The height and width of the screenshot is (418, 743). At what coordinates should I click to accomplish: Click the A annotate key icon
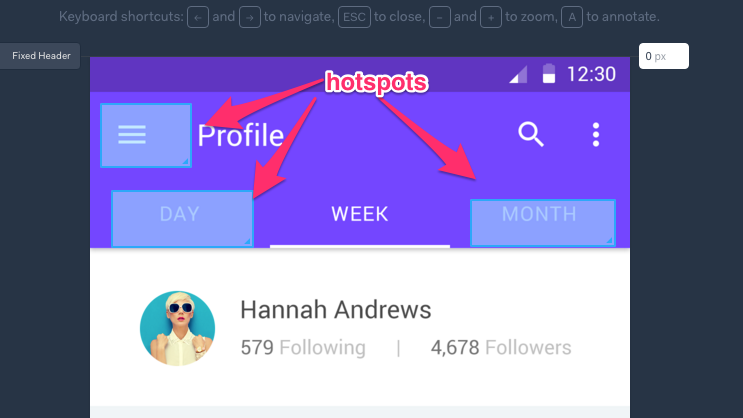click(x=572, y=18)
